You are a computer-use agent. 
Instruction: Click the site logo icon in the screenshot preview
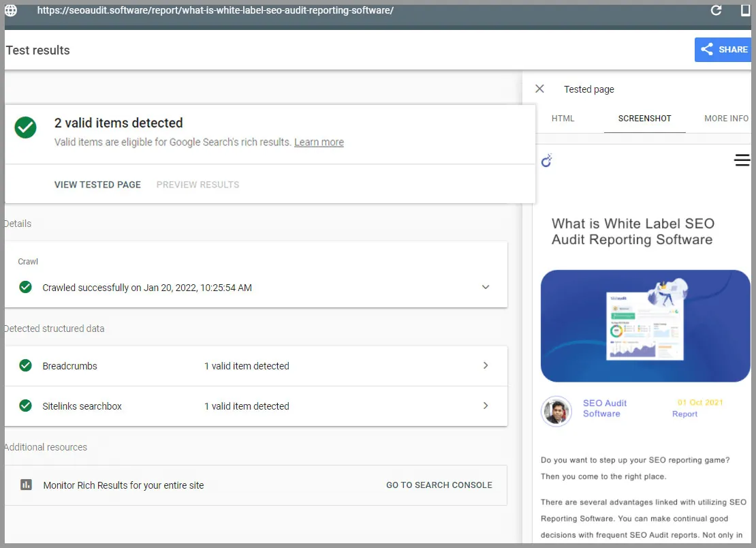[x=547, y=161]
